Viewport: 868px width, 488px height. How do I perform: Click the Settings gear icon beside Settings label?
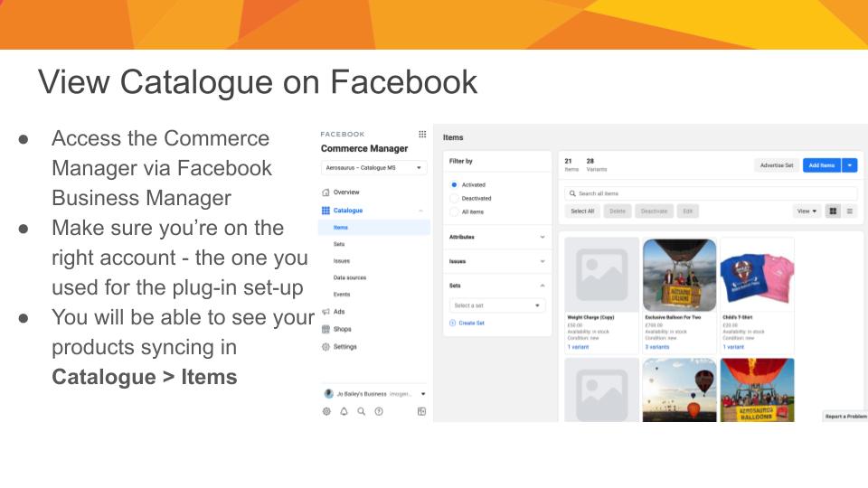pyautogui.click(x=325, y=347)
